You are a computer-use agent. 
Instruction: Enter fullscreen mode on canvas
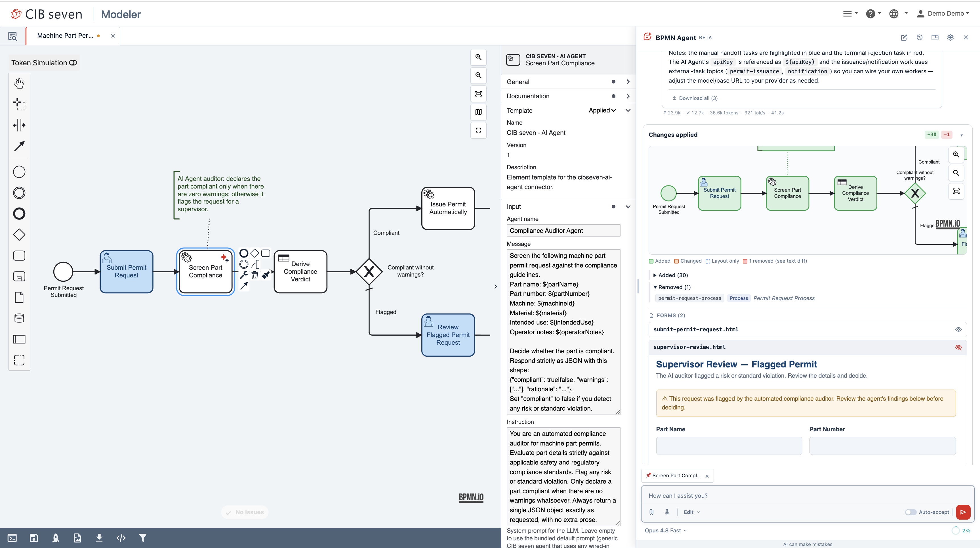[478, 130]
